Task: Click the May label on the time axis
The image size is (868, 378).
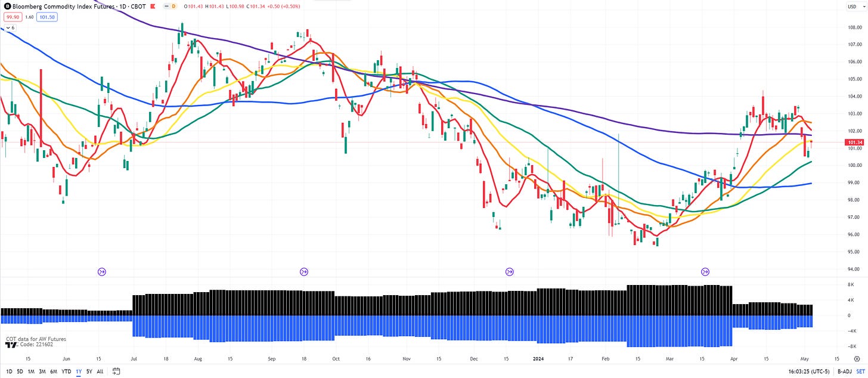Action: 805,360
